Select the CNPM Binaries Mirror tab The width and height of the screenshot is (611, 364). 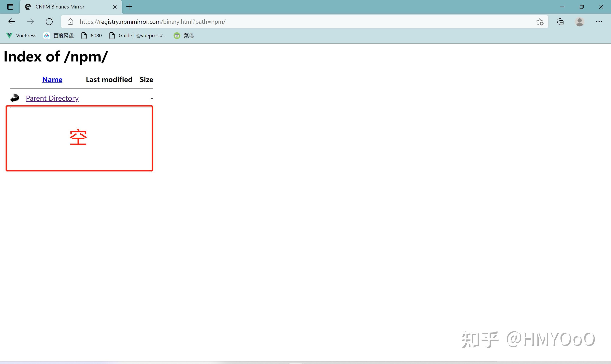coord(60,7)
